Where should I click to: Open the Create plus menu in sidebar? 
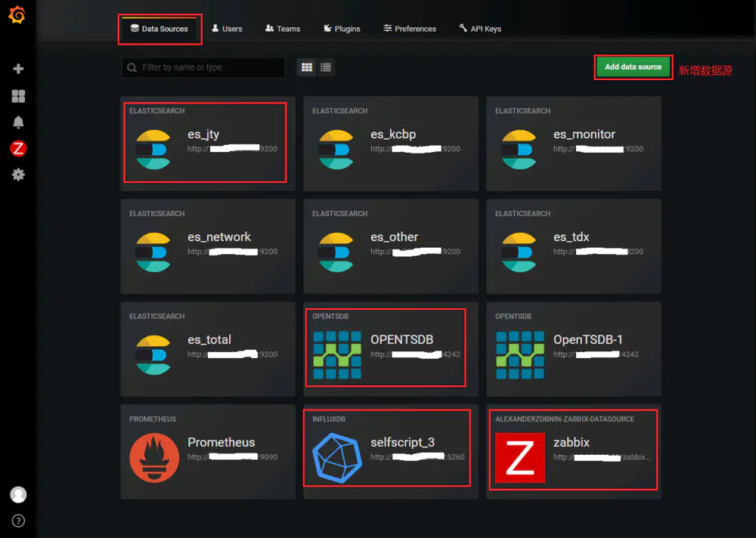(x=18, y=69)
